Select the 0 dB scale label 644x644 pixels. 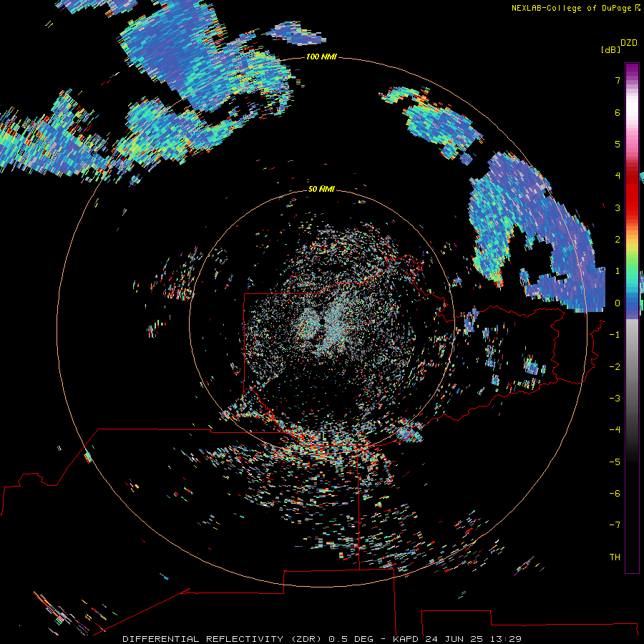click(618, 303)
